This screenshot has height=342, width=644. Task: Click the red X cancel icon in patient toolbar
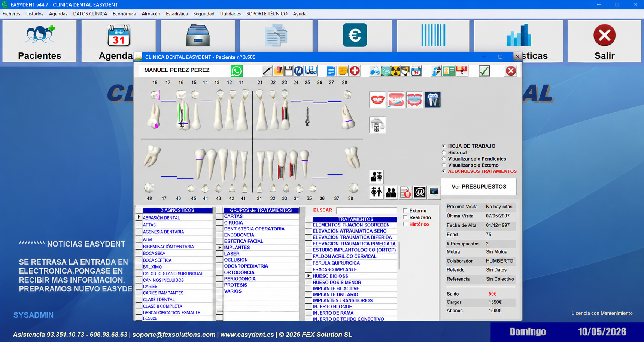(x=511, y=71)
